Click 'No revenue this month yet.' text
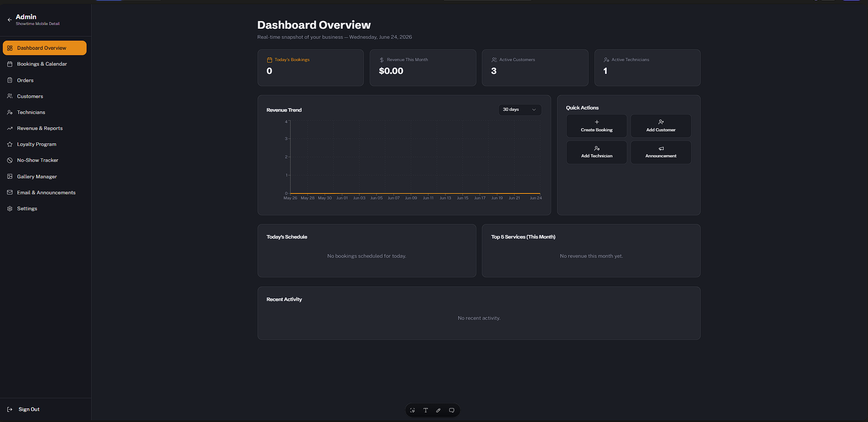Image resolution: width=868 pixels, height=422 pixels. pyautogui.click(x=591, y=256)
